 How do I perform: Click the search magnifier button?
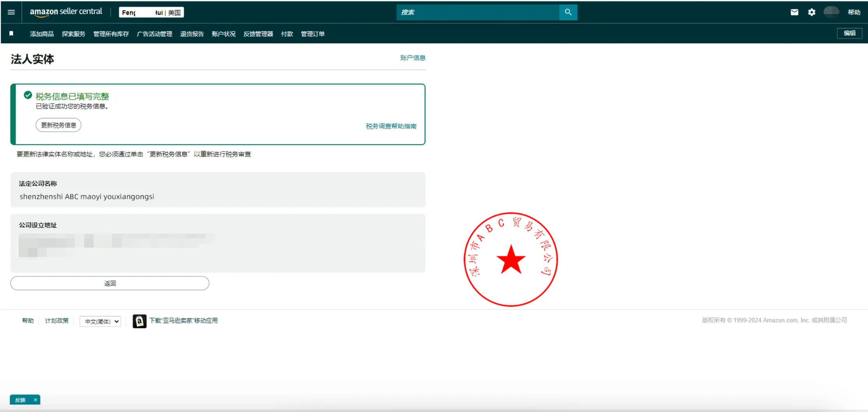[x=568, y=12]
